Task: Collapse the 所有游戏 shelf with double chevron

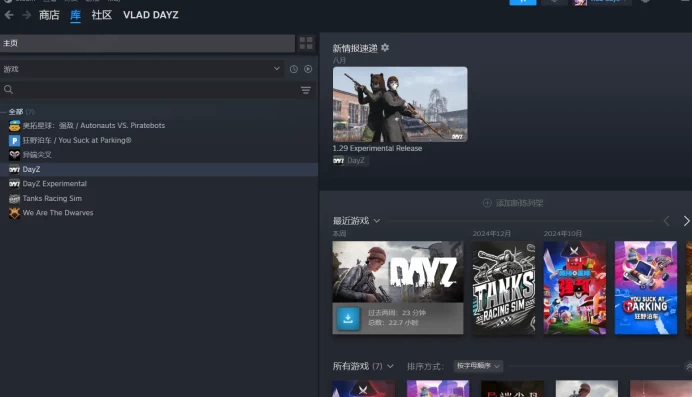Action: coord(688,366)
